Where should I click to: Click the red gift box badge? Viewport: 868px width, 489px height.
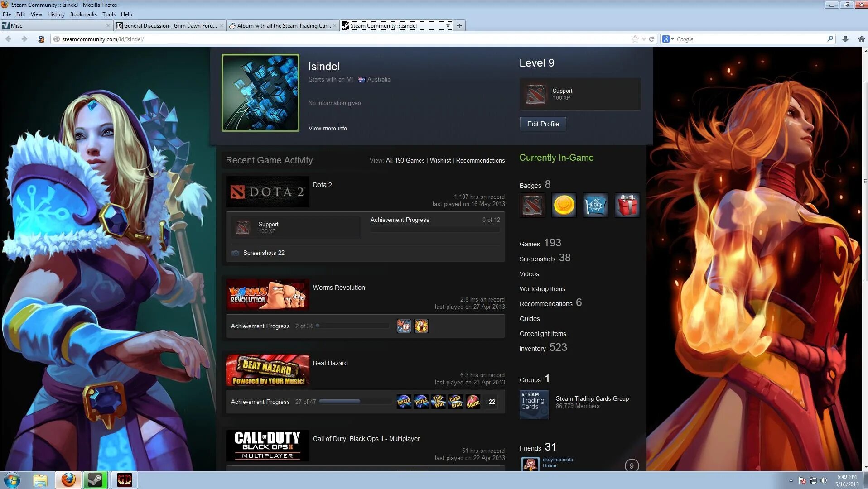point(627,205)
